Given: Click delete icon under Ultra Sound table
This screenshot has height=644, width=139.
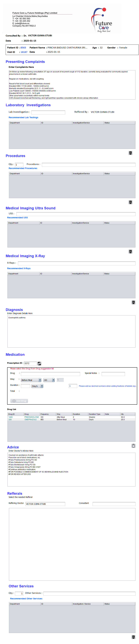Looking at the screenshot, I should 130,251.
